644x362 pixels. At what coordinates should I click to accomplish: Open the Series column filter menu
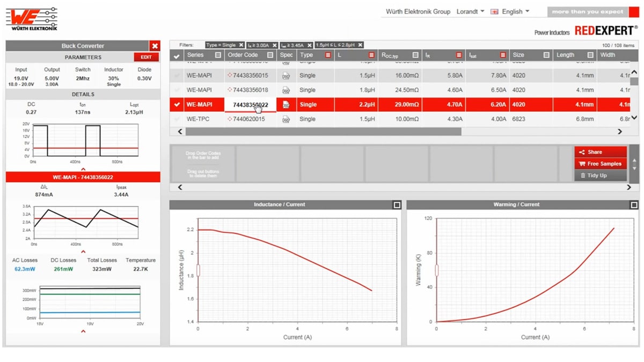click(218, 55)
